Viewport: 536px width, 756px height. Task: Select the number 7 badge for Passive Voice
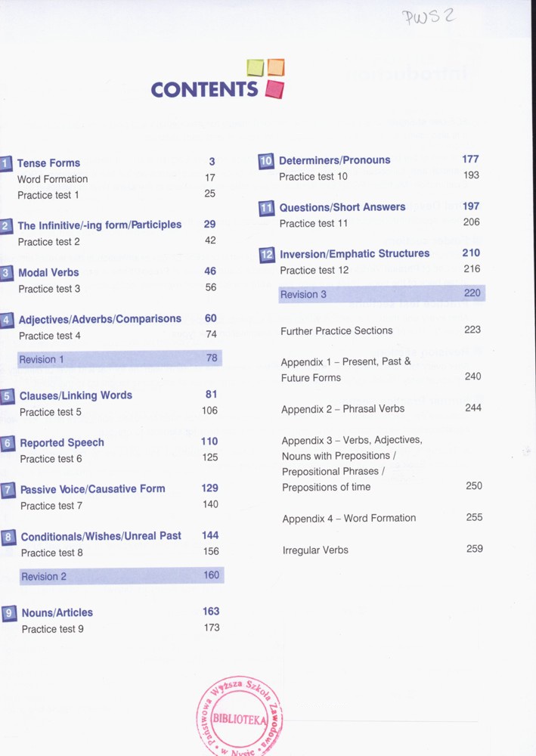coord(8,490)
